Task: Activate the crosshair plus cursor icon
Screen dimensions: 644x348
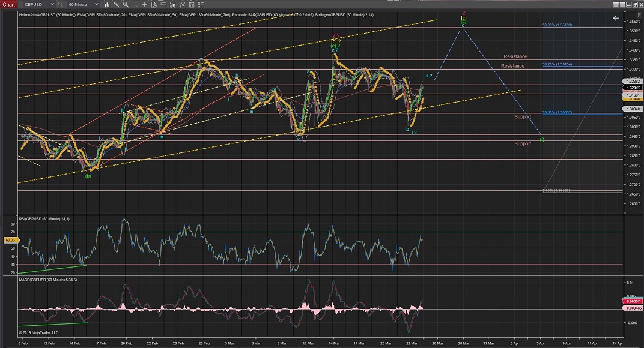Action: click(144, 5)
